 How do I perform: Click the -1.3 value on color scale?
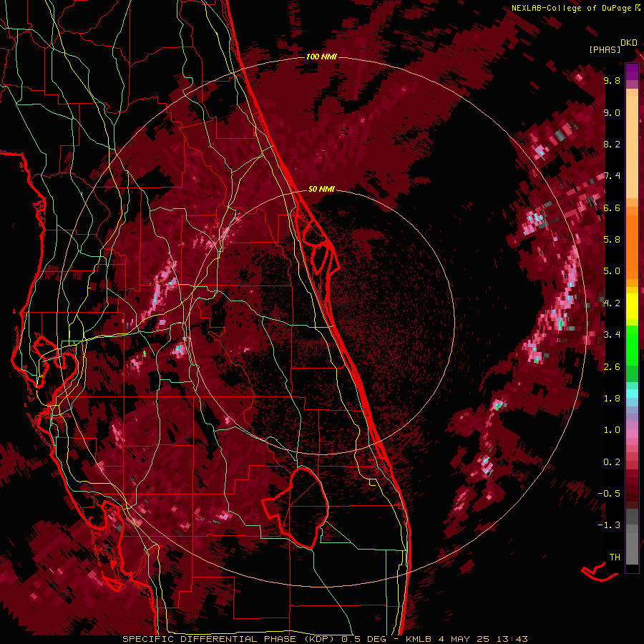[609, 525]
